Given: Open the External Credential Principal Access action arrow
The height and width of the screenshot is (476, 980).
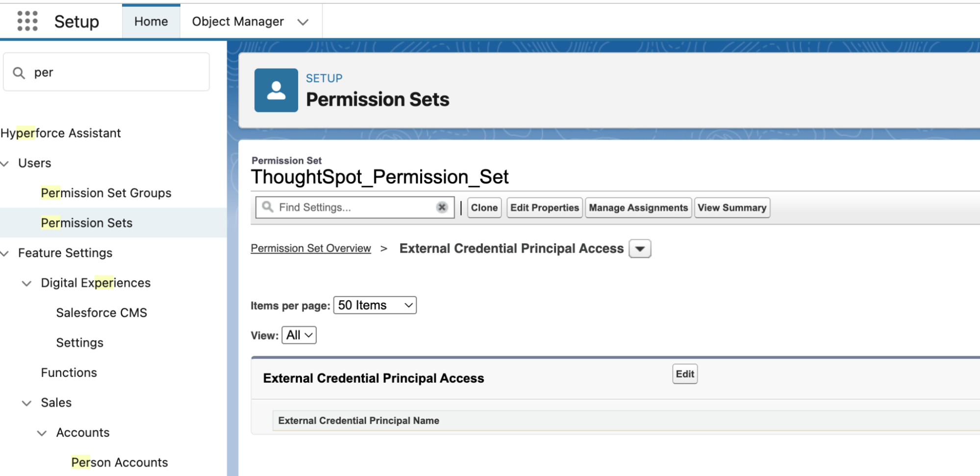Looking at the screenshot, I should (x=639, y=248).
